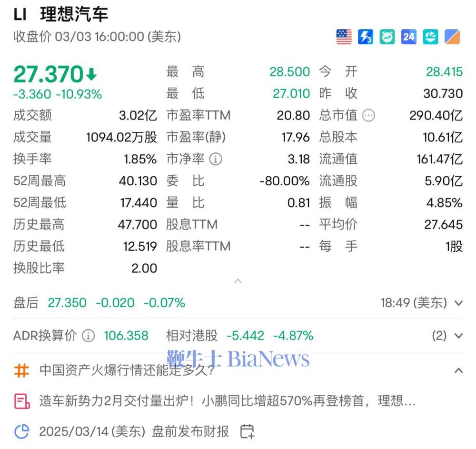Expand the ADR row (2) chevron
This screenshot has width=476, height=449.
(459, 336)
